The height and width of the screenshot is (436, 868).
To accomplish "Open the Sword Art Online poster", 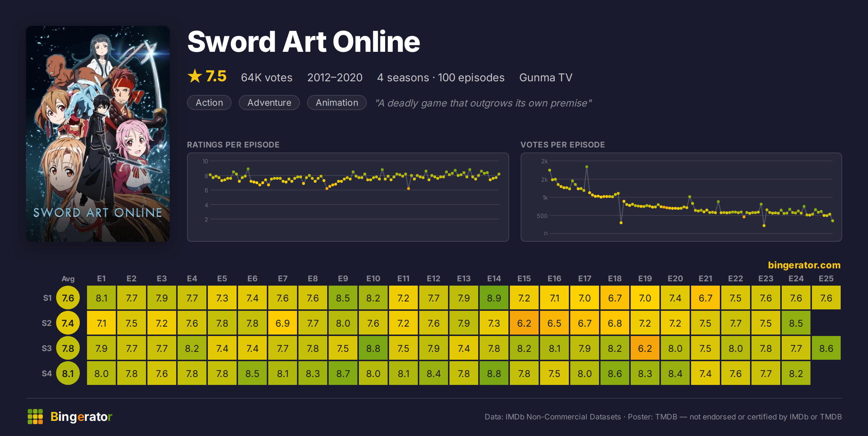I will coord(98,134).
